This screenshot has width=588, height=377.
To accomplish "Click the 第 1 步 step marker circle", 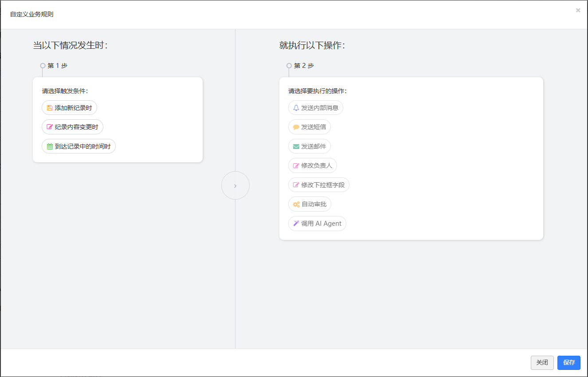I will click(43, 66).
